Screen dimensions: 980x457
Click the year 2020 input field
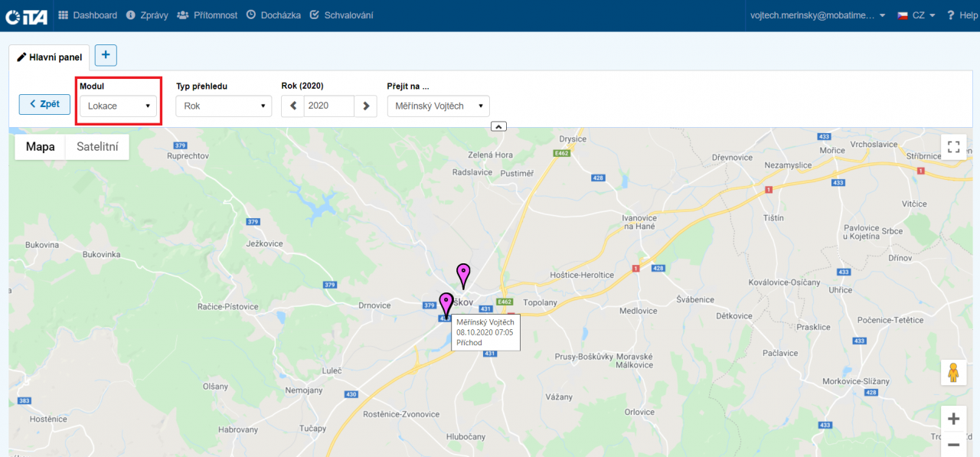click(x=328, y=106)
